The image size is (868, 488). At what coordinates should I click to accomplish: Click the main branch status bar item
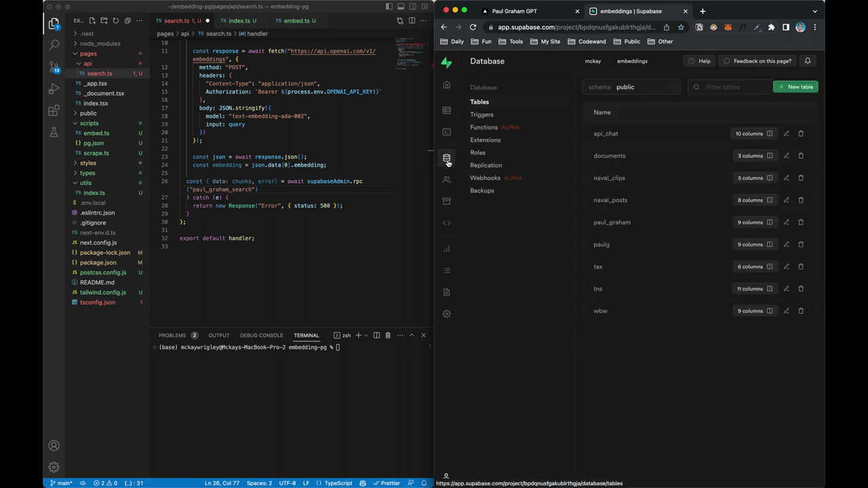click(x=61, y=483)
